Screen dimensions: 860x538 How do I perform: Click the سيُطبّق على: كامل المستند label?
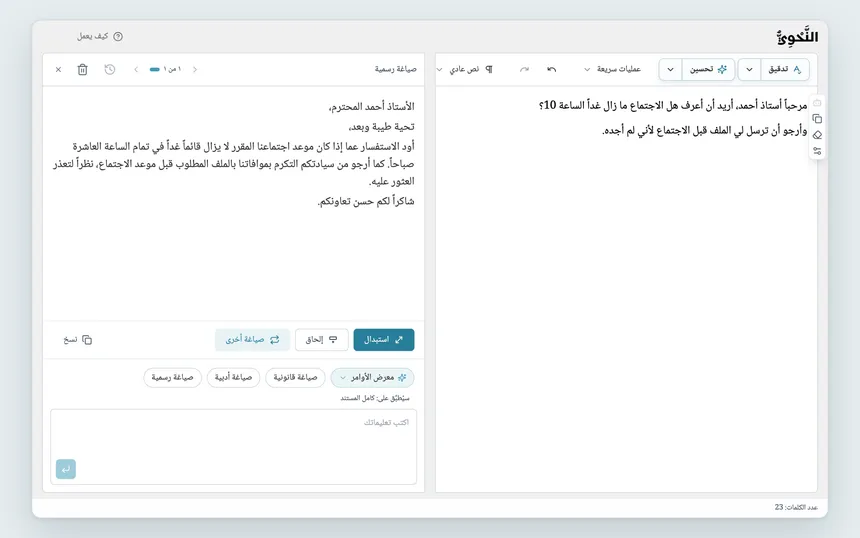(375, 398)
